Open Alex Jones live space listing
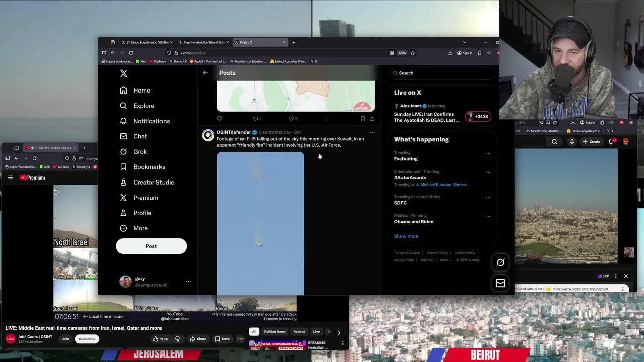644x362 pixels. pyautogui.click(x=442, y=113)
